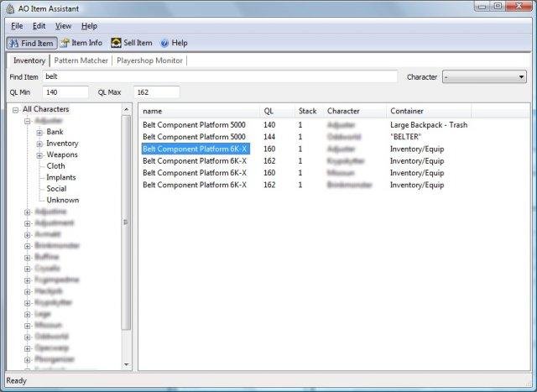Switch to the Inventory tab
Screen dimensions: 537x392
(29, 60)
